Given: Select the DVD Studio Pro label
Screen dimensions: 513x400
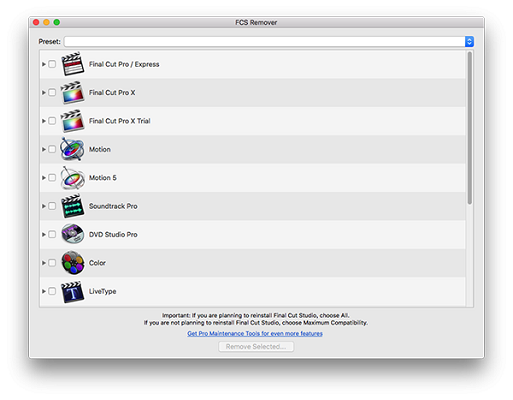Looking at the screenshot, I should point(113,234).
